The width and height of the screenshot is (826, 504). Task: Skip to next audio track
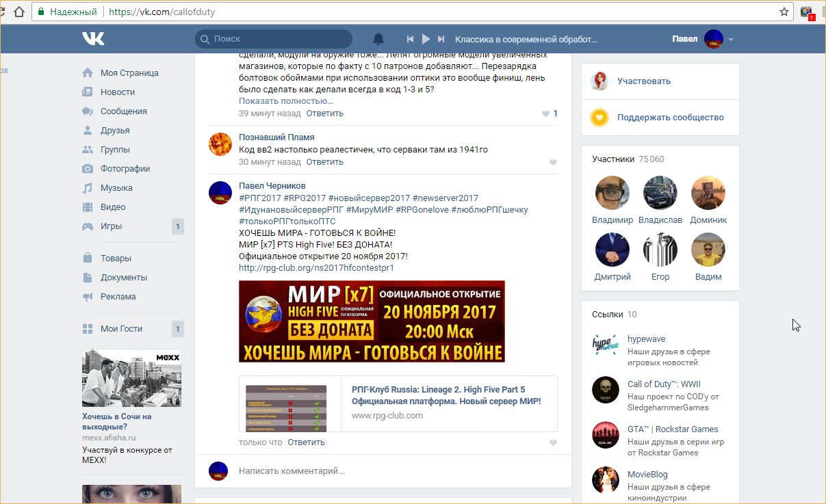441,39
